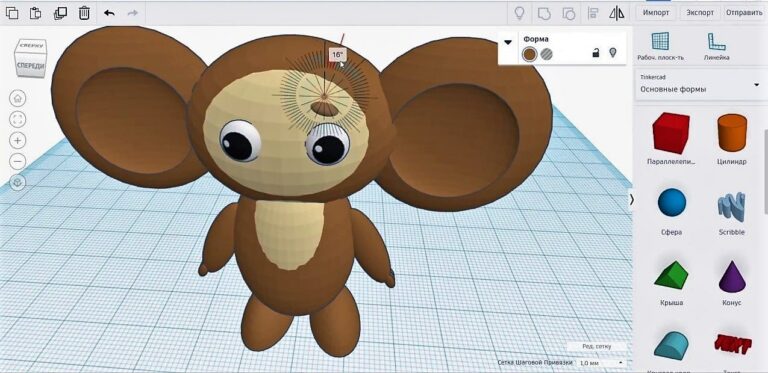The width and height of the screenshot is (768, 373).
Task: Collapse the shapes panel with side arrow
Action: (x=631, y=199)
